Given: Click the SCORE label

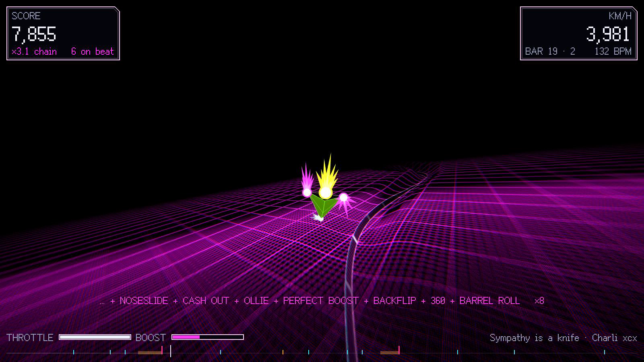Looking at the screenshot, I should [x=26, y=16].
